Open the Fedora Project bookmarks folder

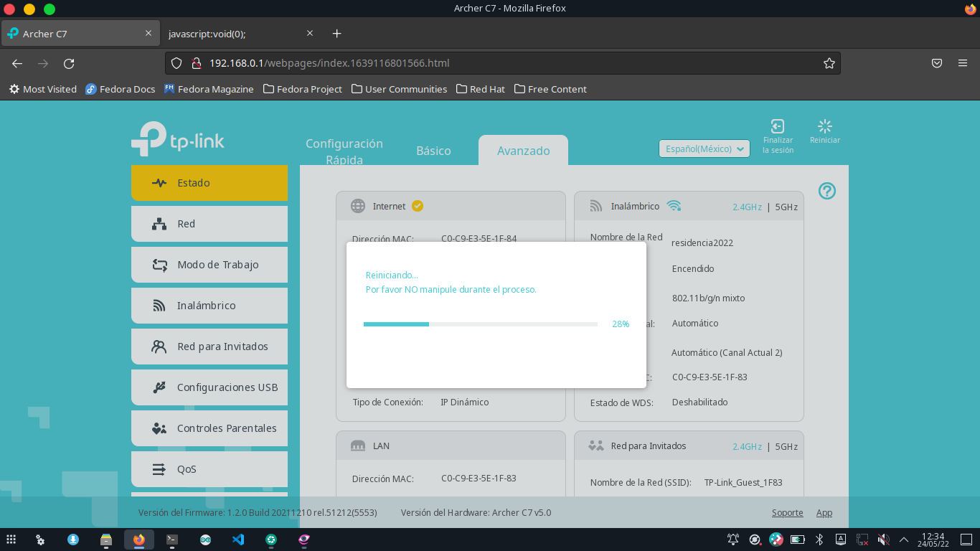pos(303,89)
